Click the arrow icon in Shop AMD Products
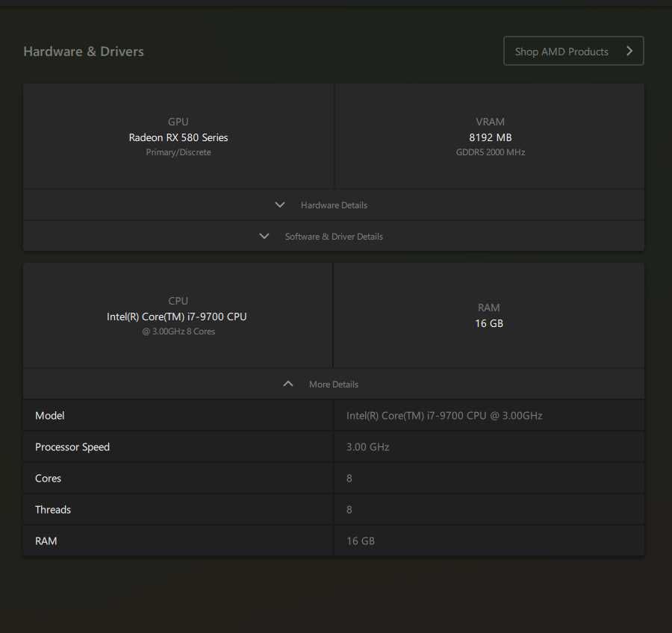Image resolution: width=672 pixels, height=633 pixels. 629,51
